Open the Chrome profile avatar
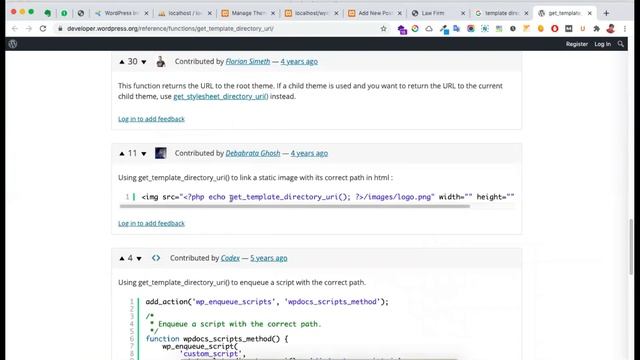Screen dimensions: 640x360 (x=611, y=29)
